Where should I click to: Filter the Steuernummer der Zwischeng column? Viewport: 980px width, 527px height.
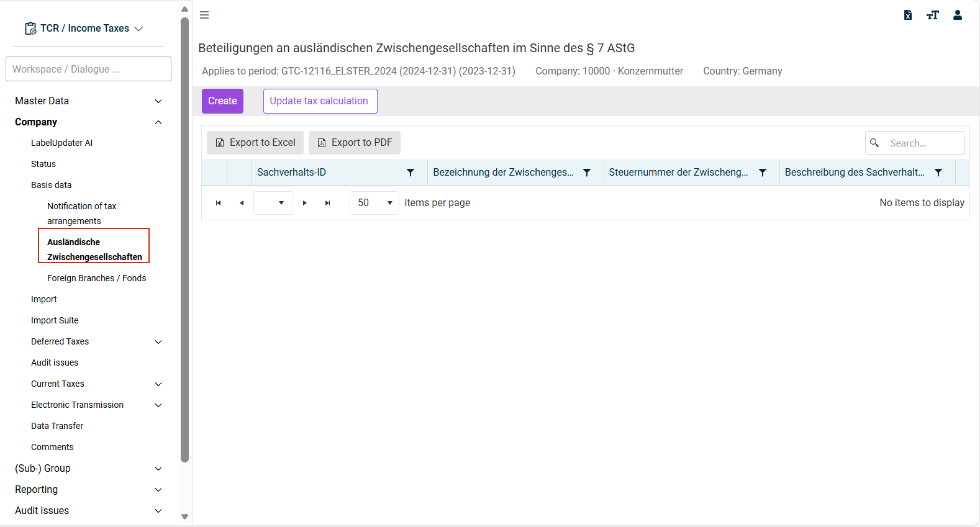coord(763,173)
